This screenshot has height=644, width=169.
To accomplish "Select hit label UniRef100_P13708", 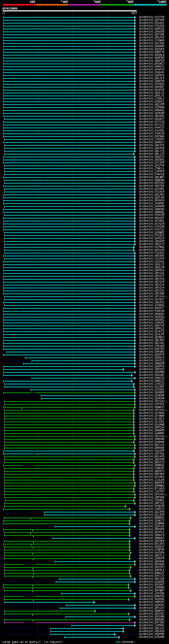I will (x=152, y=17).
